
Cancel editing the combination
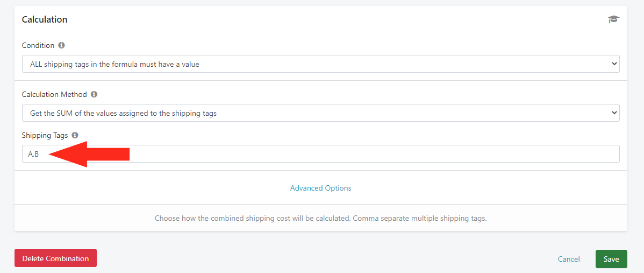(x=569, y=259)
